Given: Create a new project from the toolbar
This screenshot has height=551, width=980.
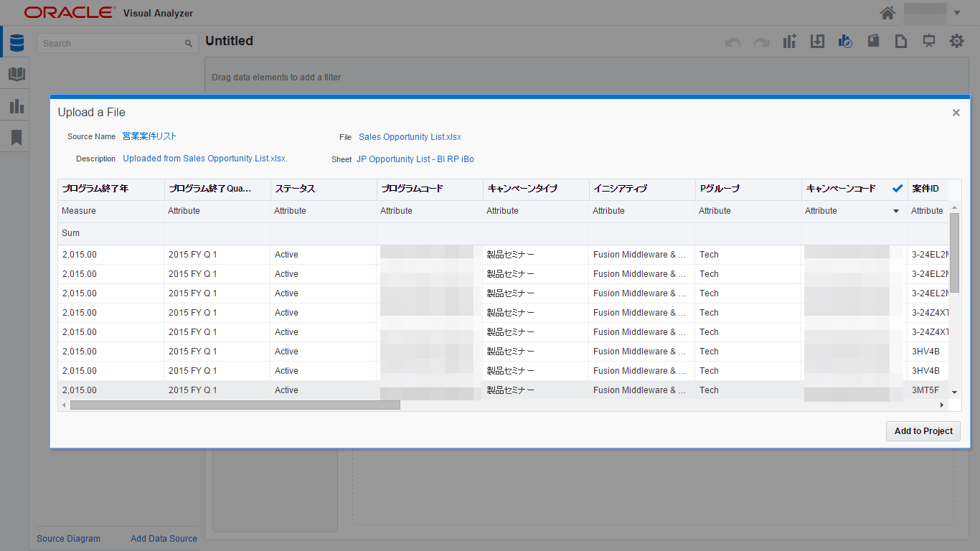Looking at the screenshot, I should pos(901,41).
